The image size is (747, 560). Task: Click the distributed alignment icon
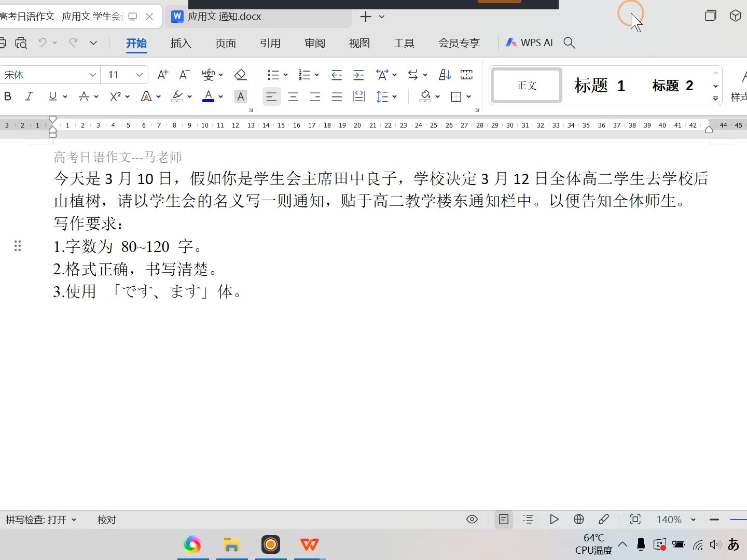tap(359, 96)
